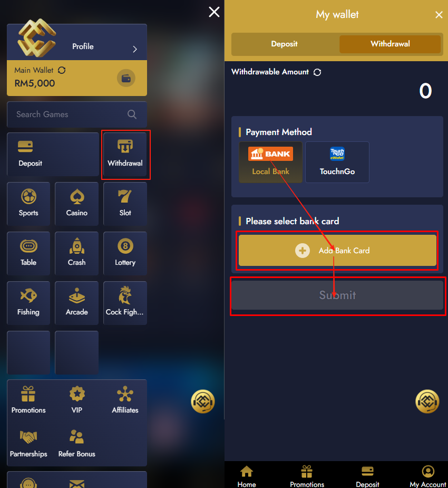Switch to the Withdrawal wallet tab
This screenshot has width=448, height=488.
(x=390, y=44)
